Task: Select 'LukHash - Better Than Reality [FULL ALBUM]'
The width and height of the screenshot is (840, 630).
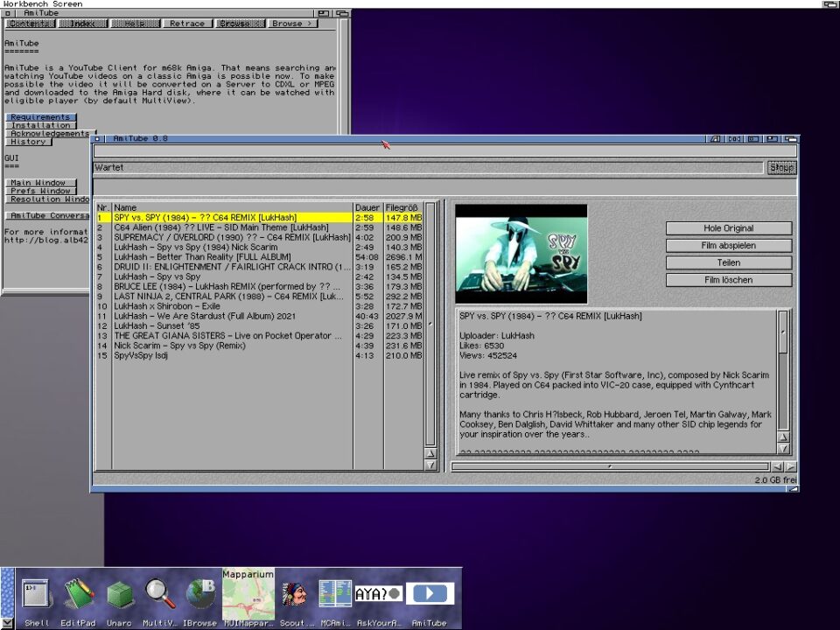Action: coord(259,257)
